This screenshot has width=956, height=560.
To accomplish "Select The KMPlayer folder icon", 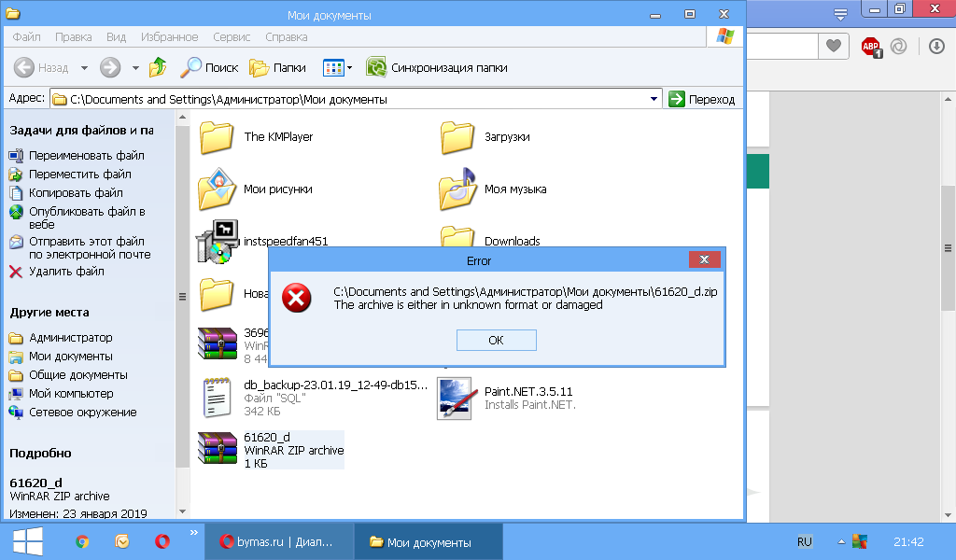I will tap(217, 137).
